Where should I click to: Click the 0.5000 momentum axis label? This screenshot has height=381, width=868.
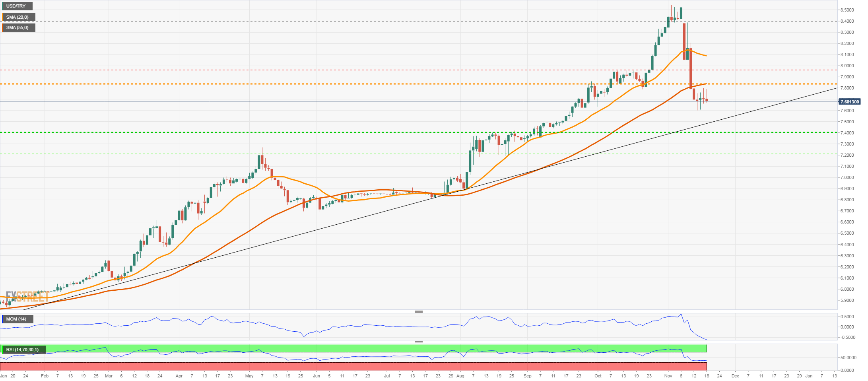pyautogui.click(x=847, y=317)
